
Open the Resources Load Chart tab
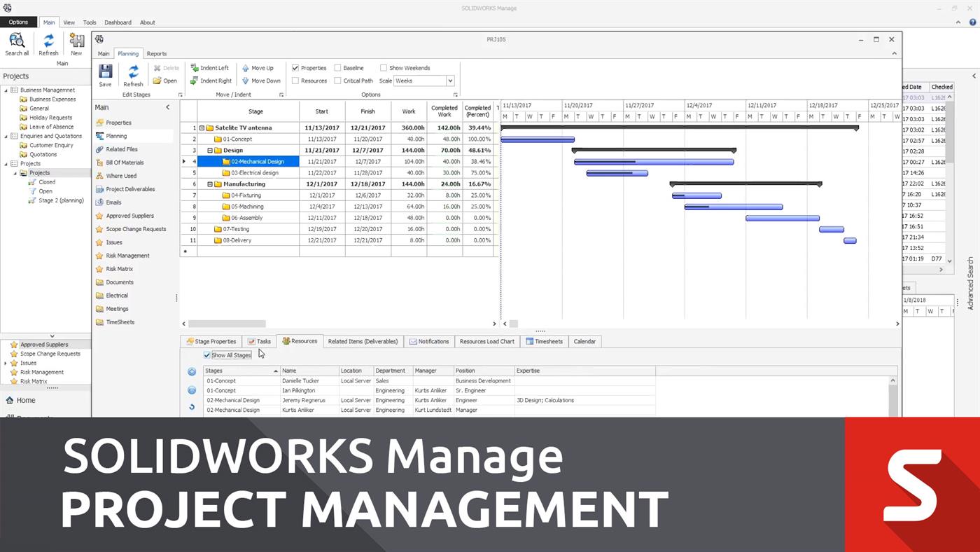pos(486,341)
